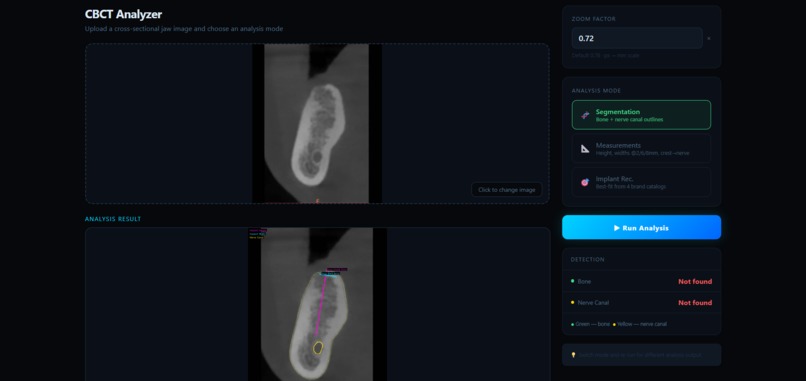Click the uploaded jaw image in the drop zone
The image size is (806, 381).
[x=317, y=123]
